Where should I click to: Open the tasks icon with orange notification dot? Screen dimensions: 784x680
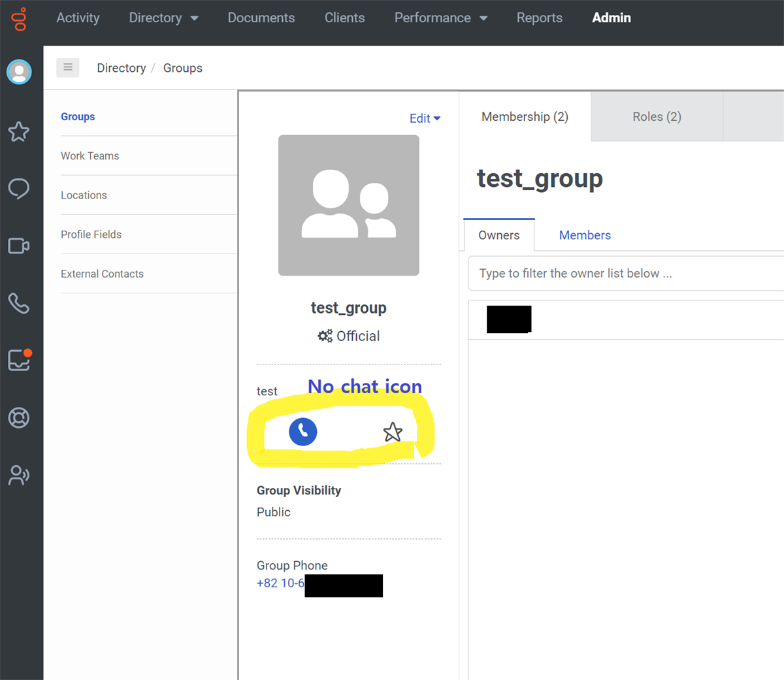click(x=19, y=360)
